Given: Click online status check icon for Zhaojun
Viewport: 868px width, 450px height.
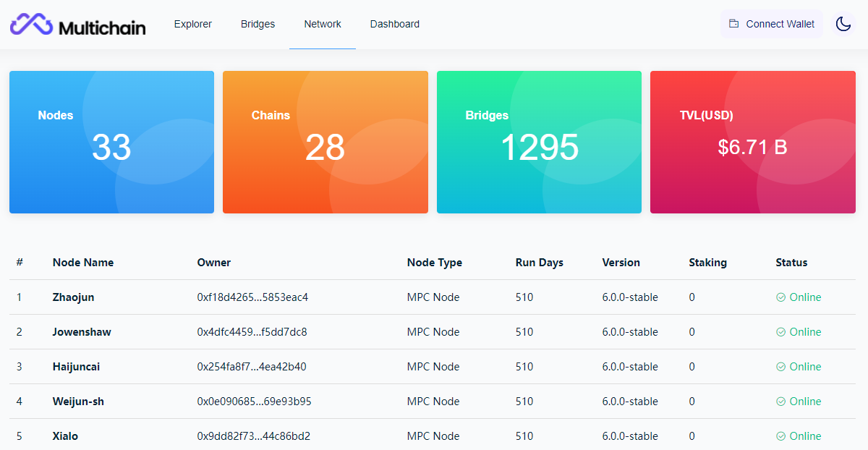Looking at the screenshot, I should click(x=780, y=297).
